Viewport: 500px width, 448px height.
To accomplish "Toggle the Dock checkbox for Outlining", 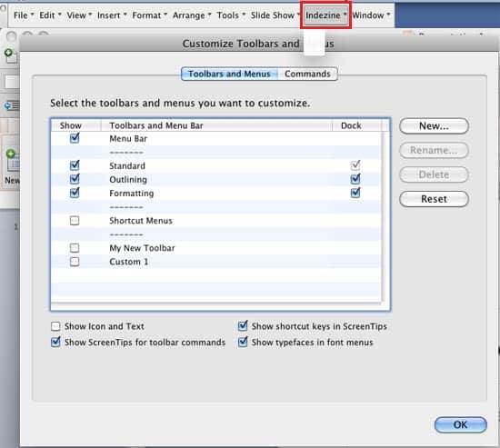I will pos(355,179).
